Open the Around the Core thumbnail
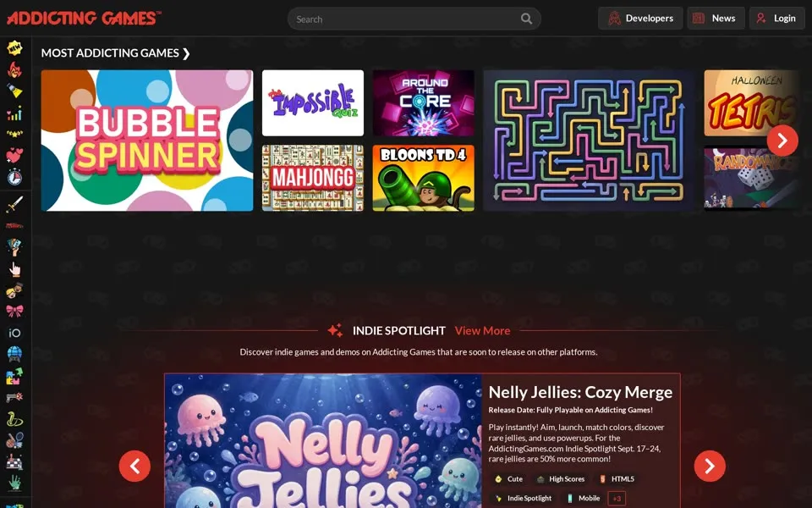812x508 pixels. [424, 103]
